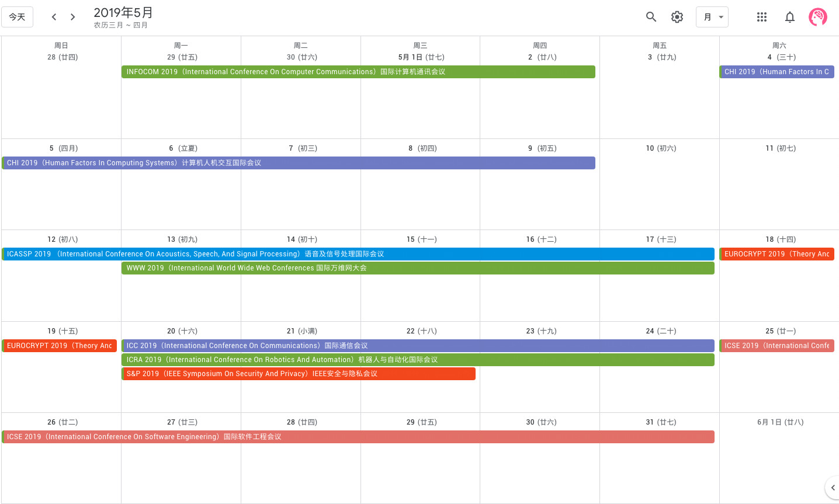Open account profile avatar
Screen dimensions: 839x504
coord(818,17)
